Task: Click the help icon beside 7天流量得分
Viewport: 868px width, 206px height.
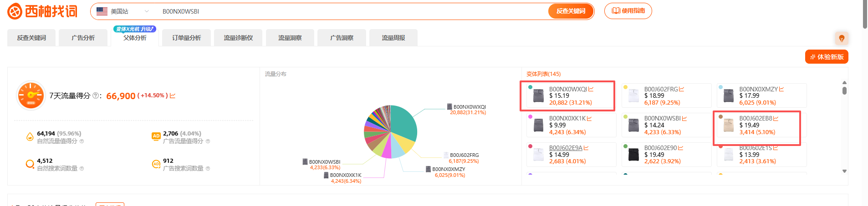Action: tap(96, 95)
